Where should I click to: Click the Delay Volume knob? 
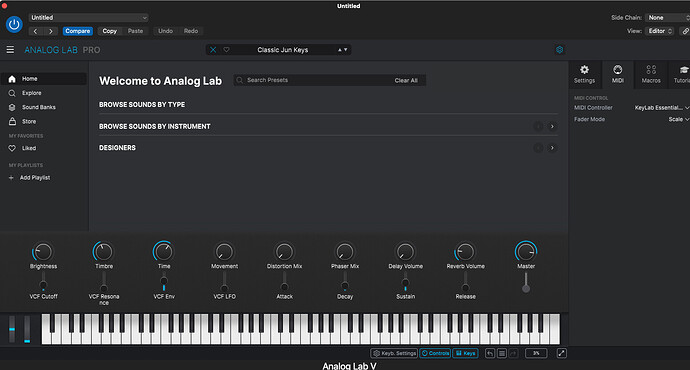pyautogui.click(x=405, y=252)
